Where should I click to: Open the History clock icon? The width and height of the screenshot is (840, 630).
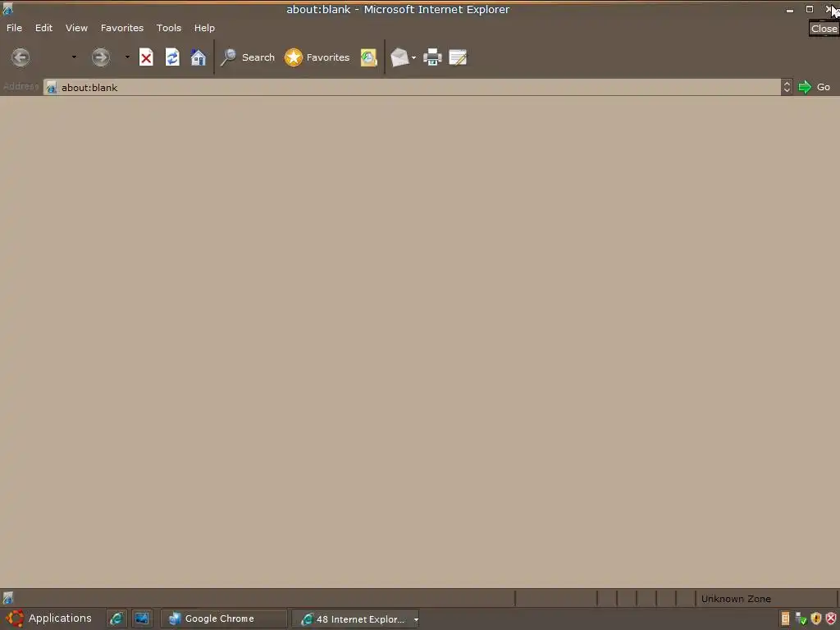click(x=368, y=57)
